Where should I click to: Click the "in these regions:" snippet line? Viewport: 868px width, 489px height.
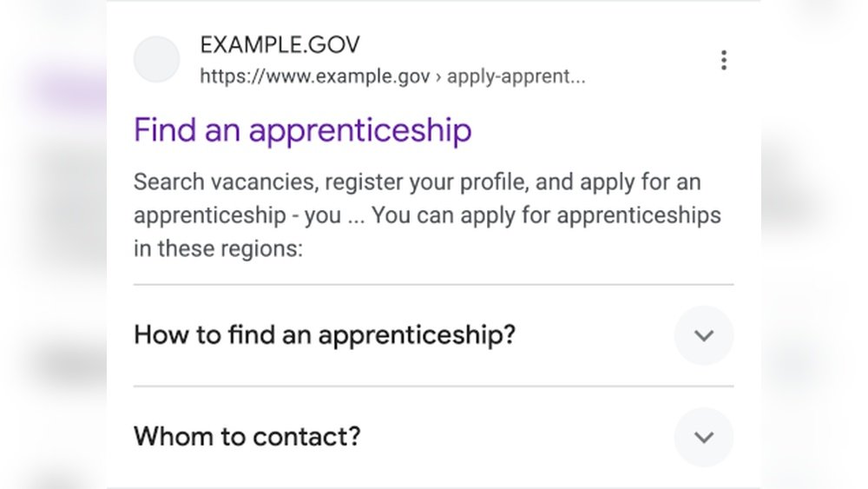[218, 248]
